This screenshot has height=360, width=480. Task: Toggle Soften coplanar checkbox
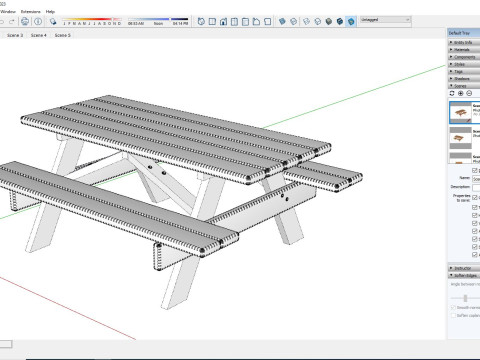click(453, 315)
